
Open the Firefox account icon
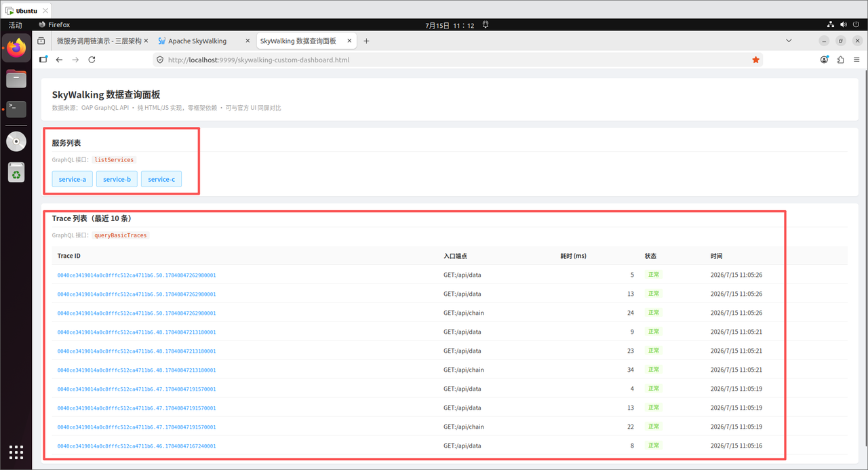point(824,60)
